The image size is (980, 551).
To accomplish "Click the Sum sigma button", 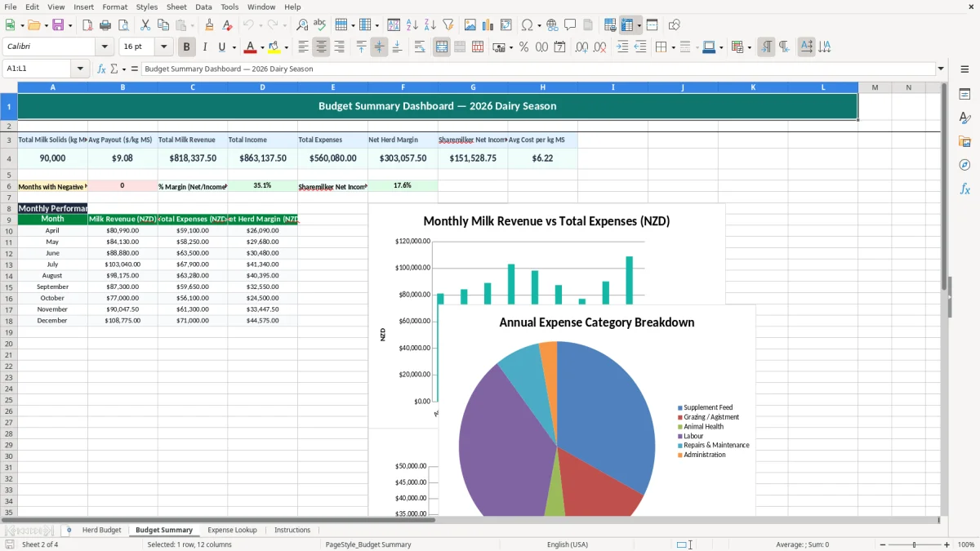I will pyautogui.click(x=114, y=69).
